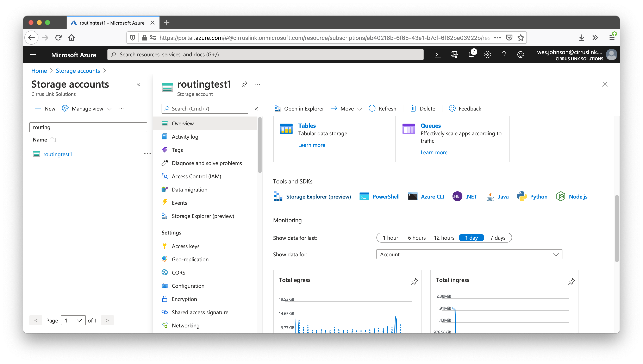
Task: Click the storage accounts filter field
Action: coord(88,127)
